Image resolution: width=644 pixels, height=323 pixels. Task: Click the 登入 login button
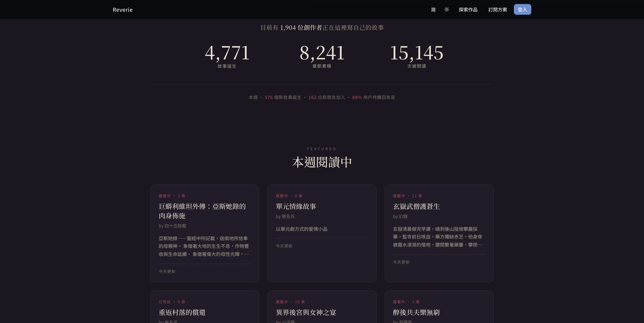(x=522, y=10)
